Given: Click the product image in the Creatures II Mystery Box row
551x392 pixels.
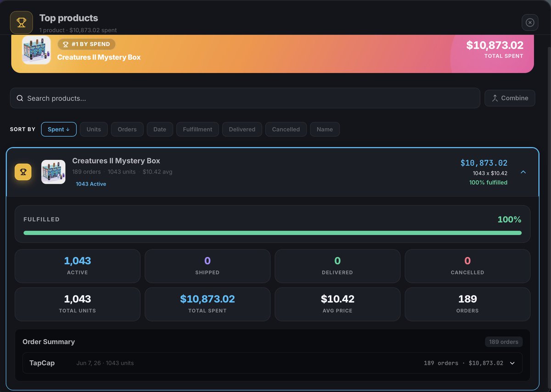Looking at the screenshot, I should [53, 172].
